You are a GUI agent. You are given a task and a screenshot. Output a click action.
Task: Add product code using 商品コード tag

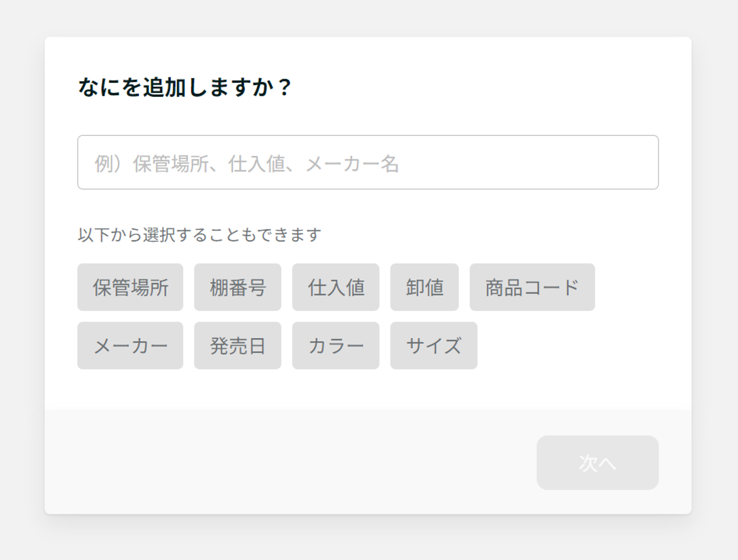[x=532, y=287]
